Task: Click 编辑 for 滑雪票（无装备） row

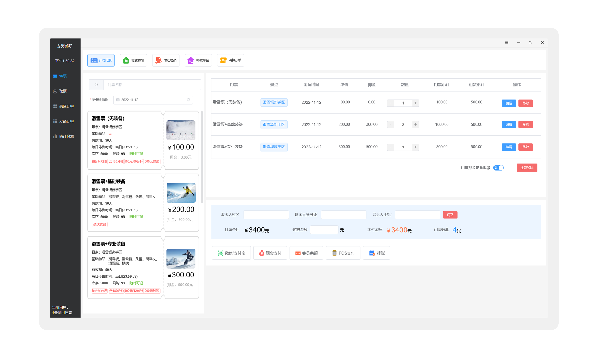Action: (509, 103)
